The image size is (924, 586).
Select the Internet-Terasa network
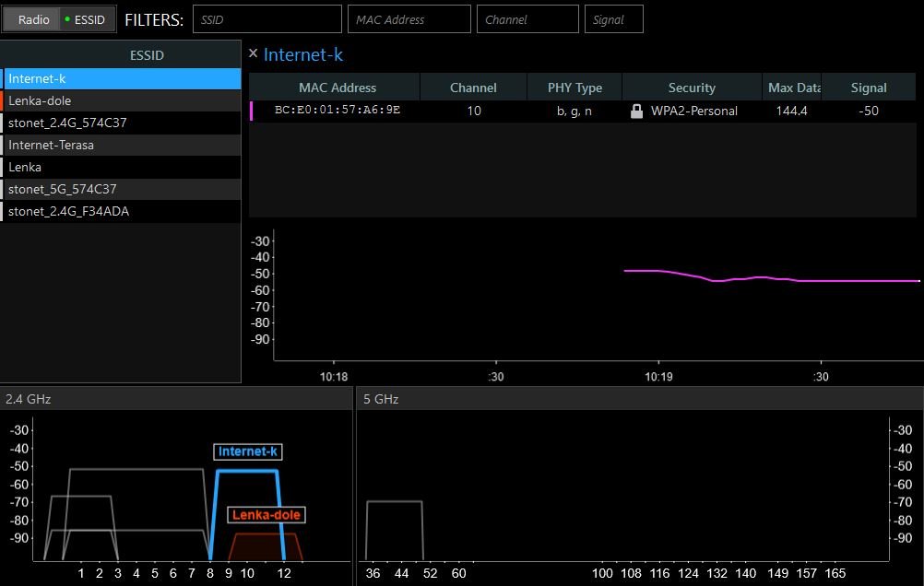(x=120, y=145)
